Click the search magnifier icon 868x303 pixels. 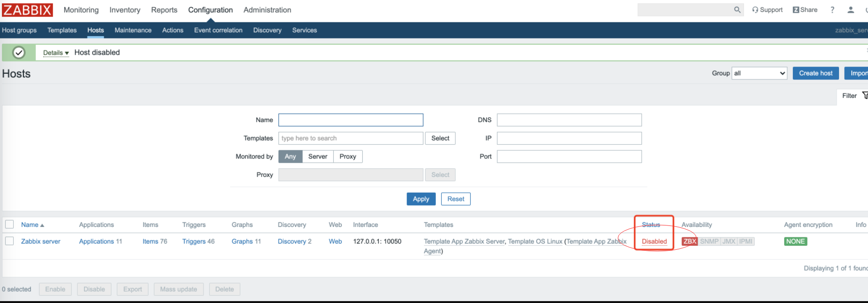(x=737, y=10)
